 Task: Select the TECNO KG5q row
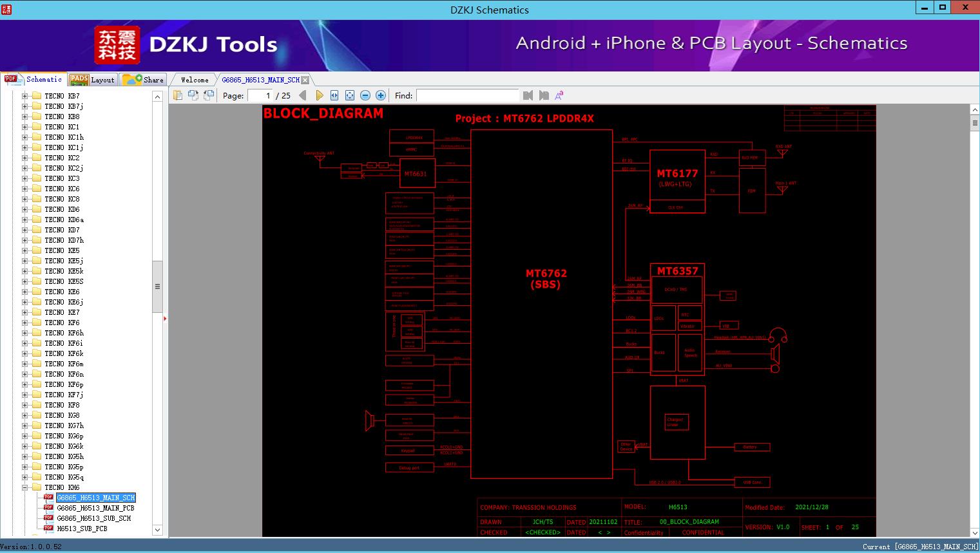coord(64,477)
